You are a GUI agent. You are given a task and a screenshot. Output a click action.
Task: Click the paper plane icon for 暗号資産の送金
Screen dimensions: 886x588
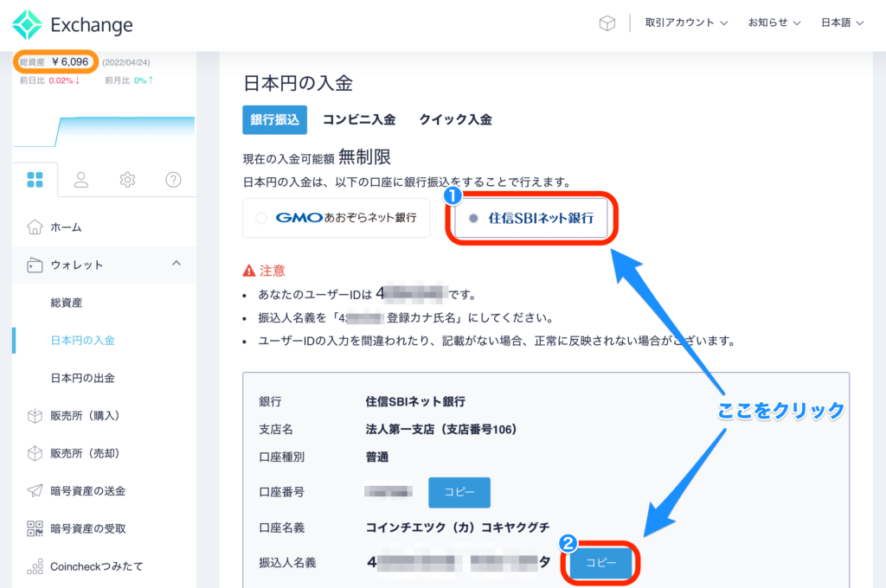coord(35,491)
